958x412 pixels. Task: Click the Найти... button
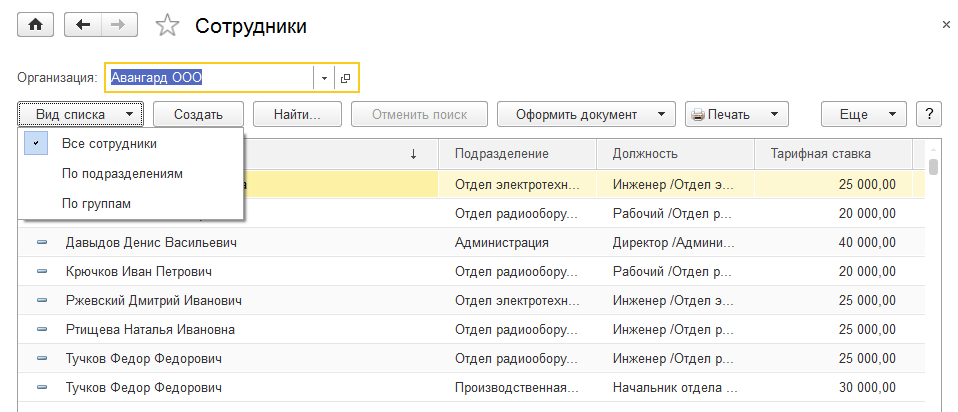297,114
